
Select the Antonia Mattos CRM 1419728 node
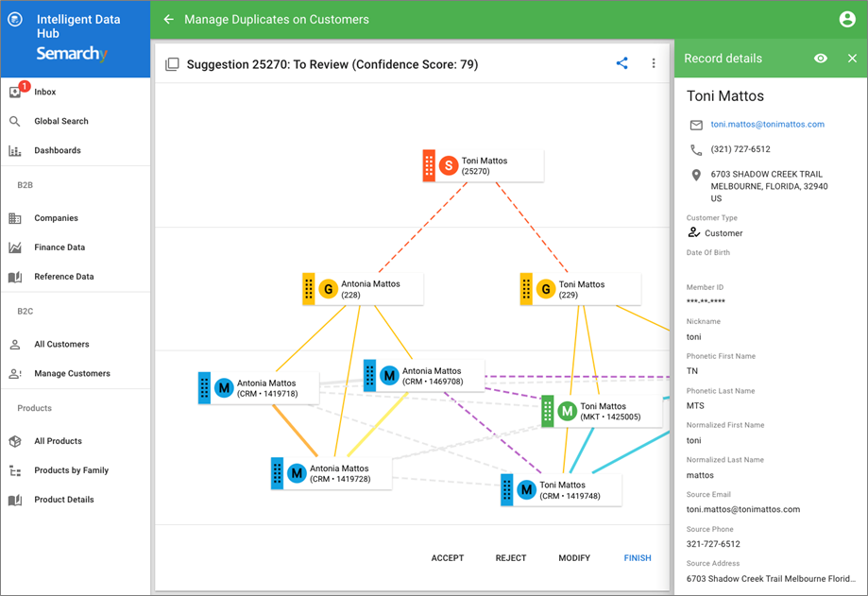pyautogui.click(x=332, y=473)
